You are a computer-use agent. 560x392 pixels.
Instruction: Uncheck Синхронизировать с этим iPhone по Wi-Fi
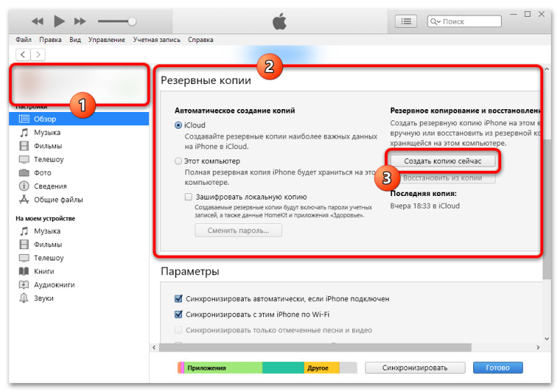click(x=178, y=314)
